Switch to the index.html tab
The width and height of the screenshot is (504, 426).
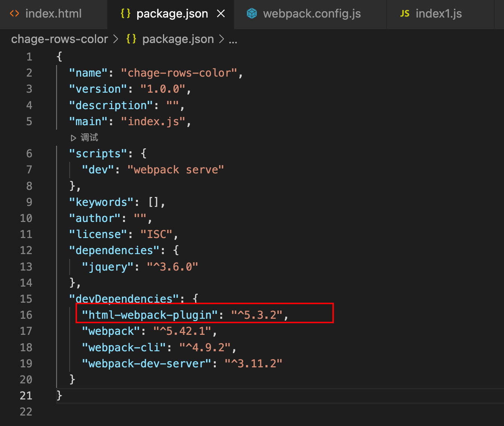[53, 13]
